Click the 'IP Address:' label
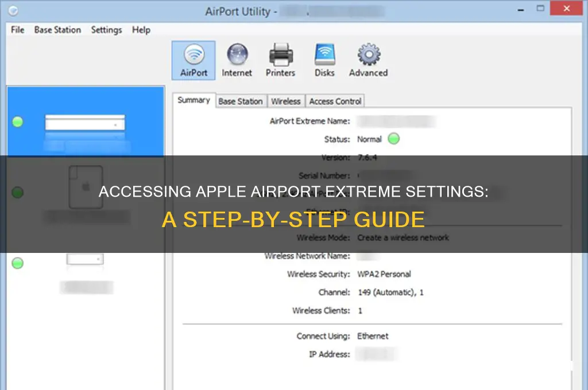This screenshot has height=390, width=588. [329, 354]
